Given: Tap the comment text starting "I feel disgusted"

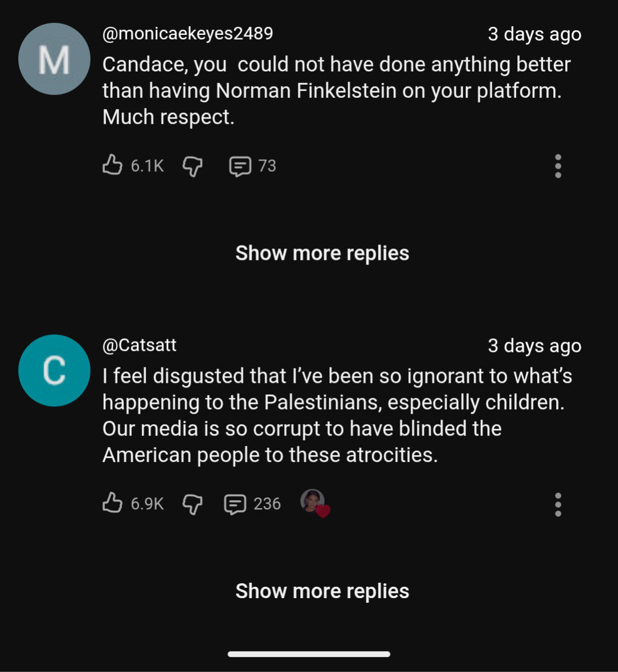Looking at the screenshot, I should 336,415.
